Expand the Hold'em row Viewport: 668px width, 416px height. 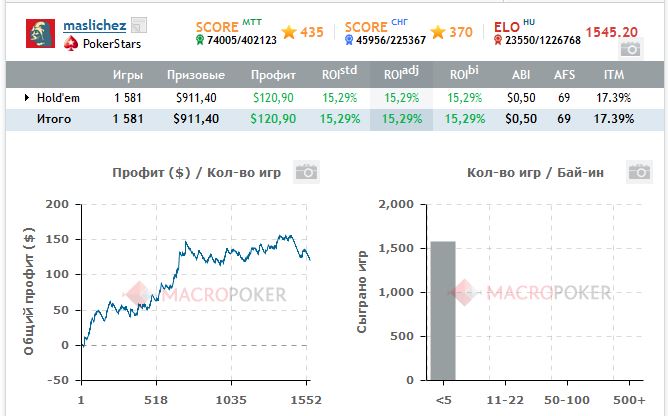[x=27, y=98]
